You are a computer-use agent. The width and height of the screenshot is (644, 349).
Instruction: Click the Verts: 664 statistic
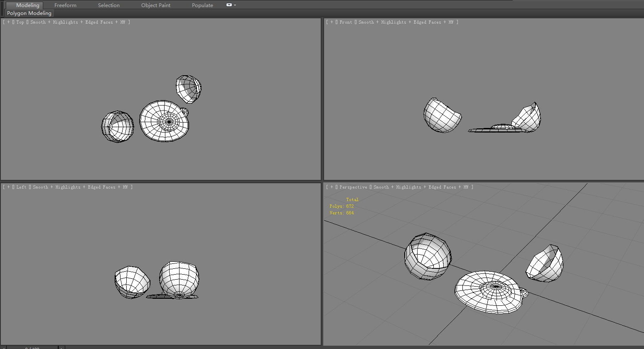point(342,213)
